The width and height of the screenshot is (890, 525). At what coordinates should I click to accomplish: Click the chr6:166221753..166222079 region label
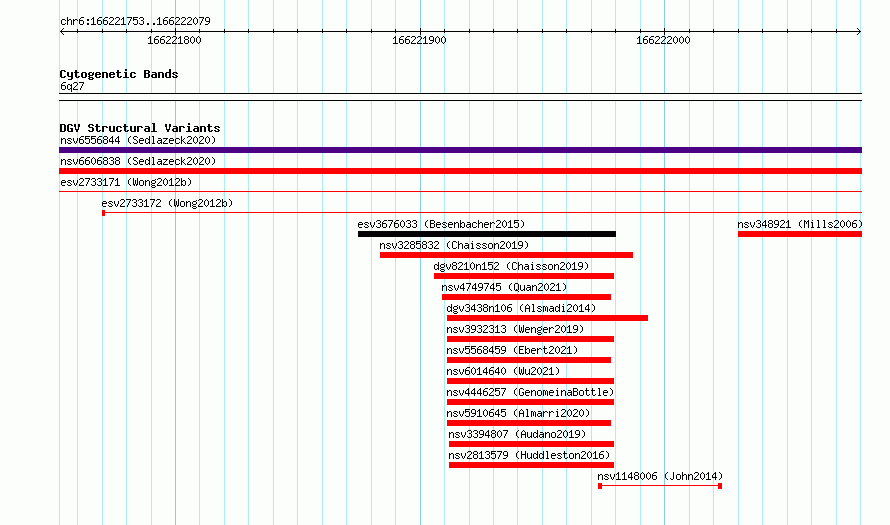tap(135, 21)
